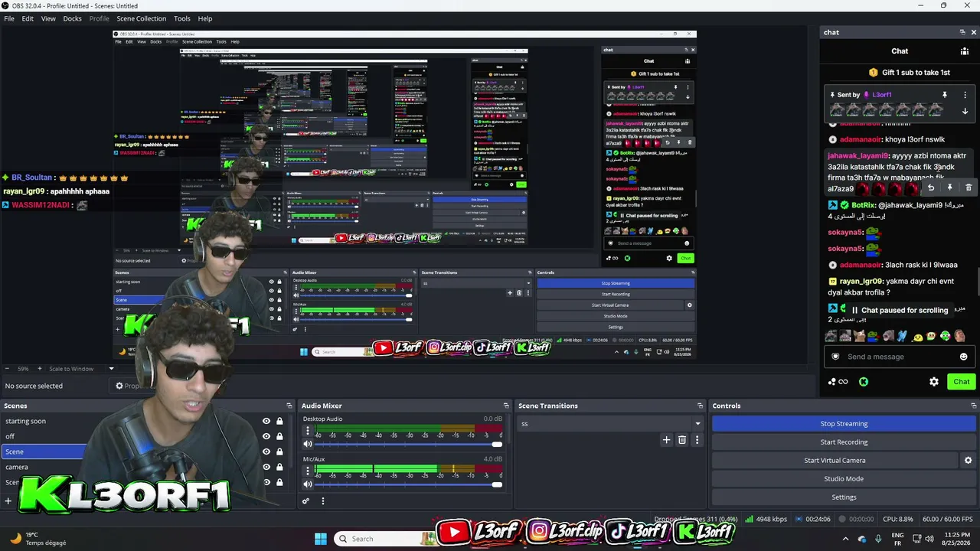Open the 'ss' scene transition dropdown

(x=610, y=423)
